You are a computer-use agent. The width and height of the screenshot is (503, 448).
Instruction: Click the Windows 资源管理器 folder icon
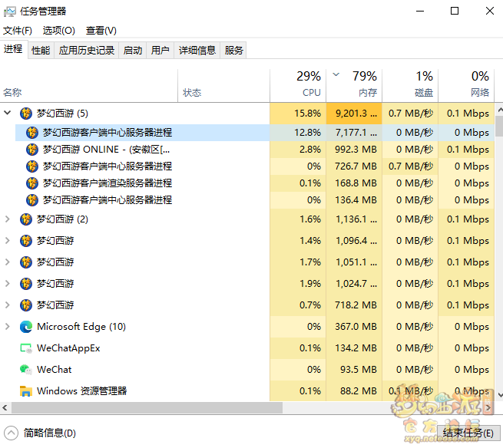26,391
